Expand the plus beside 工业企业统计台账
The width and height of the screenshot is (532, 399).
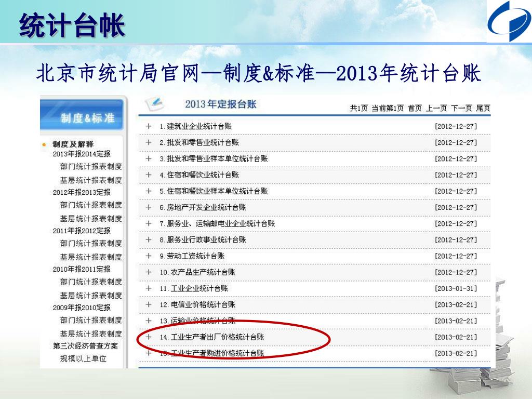point(148,288)
